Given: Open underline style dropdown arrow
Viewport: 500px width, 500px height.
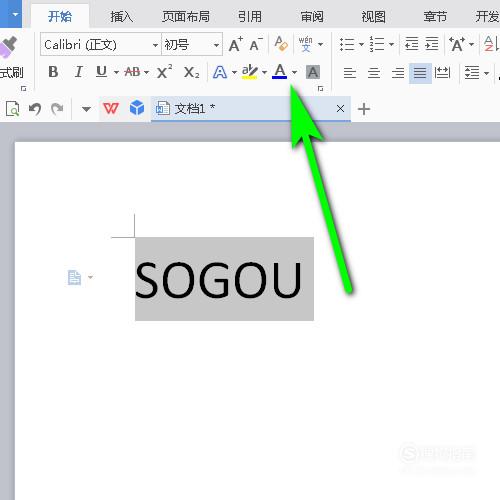Looking at the screenshot, I should point(116,72).
